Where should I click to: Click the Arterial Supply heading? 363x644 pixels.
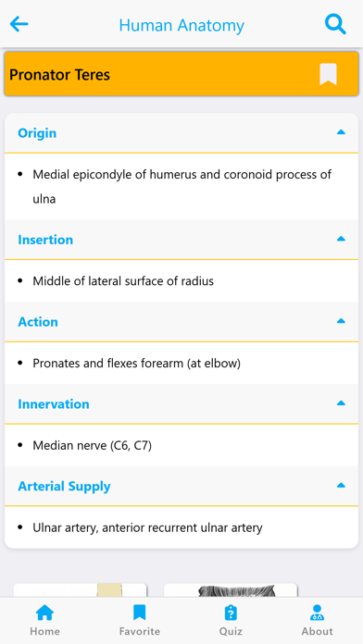point(64,487)
